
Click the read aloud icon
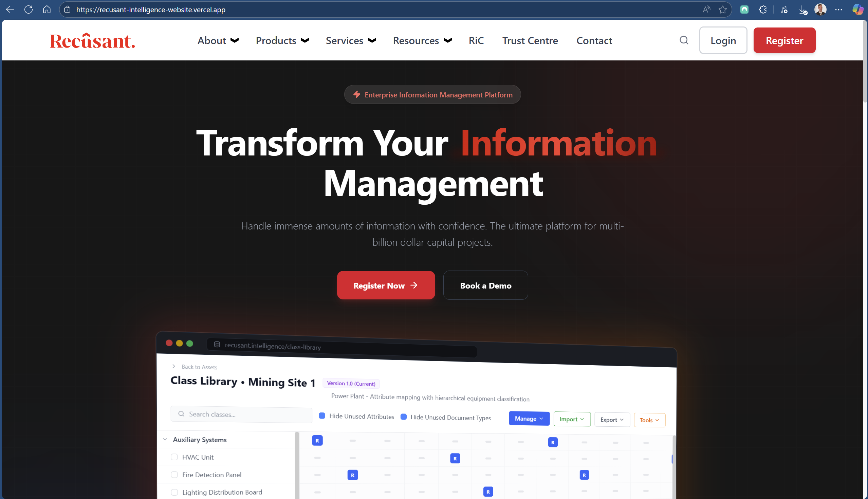click(x=706, y=10)
